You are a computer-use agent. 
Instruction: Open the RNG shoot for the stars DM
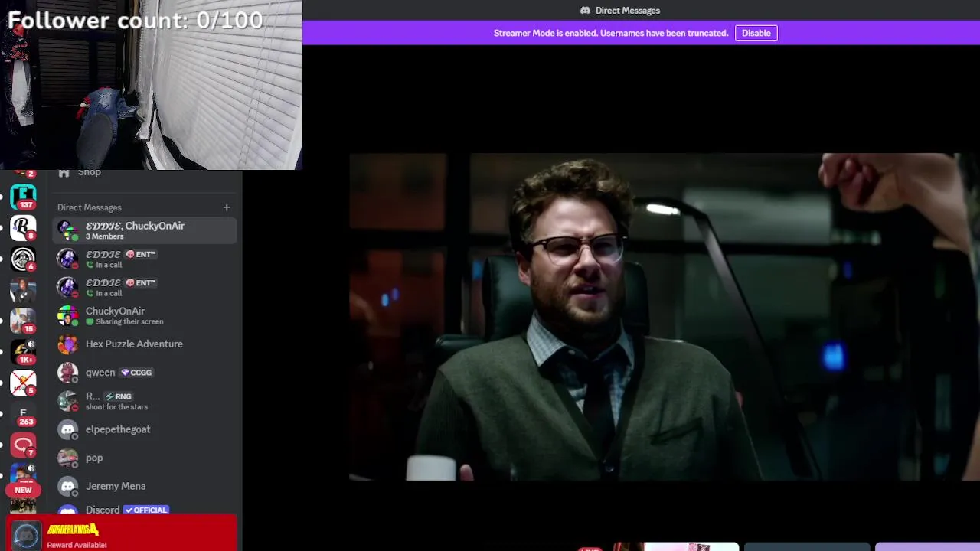(x=145, y=401)
